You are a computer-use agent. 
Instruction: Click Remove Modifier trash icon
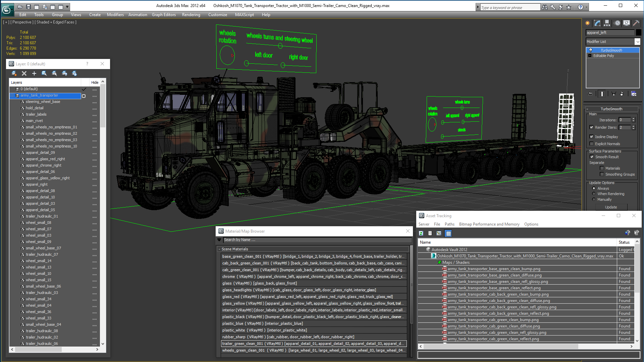tap(622, 94)
